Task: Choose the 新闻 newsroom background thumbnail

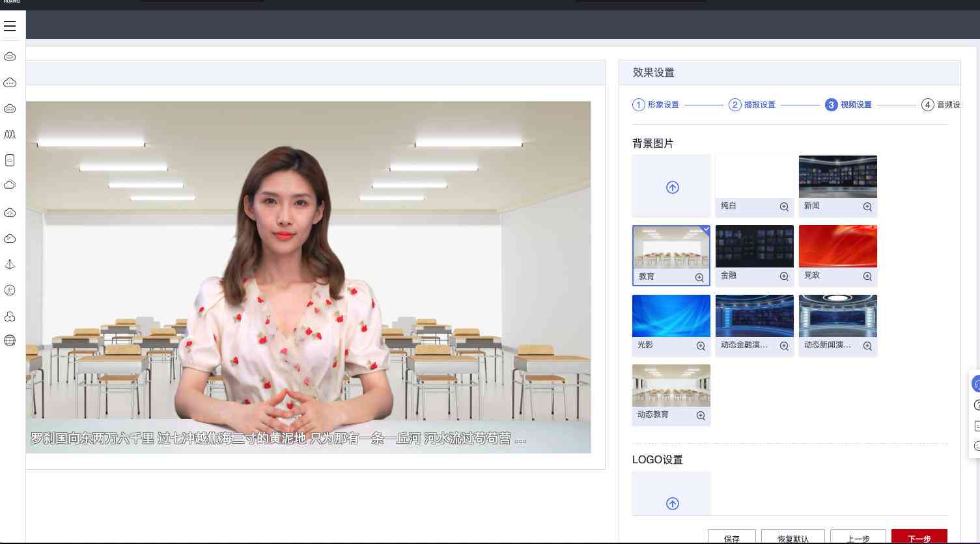Action: pyautogui.click(x=838, y=177)
